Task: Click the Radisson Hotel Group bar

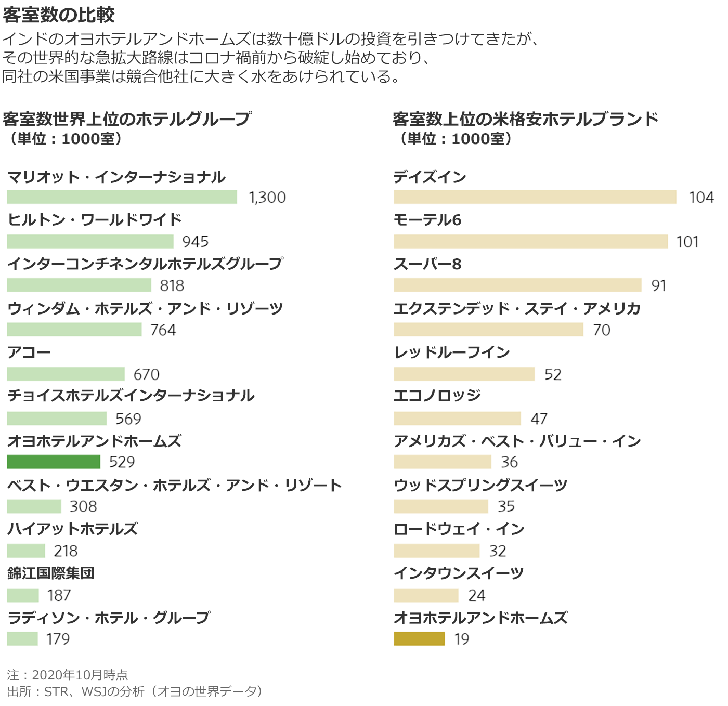Action: [x=22, y=638]
